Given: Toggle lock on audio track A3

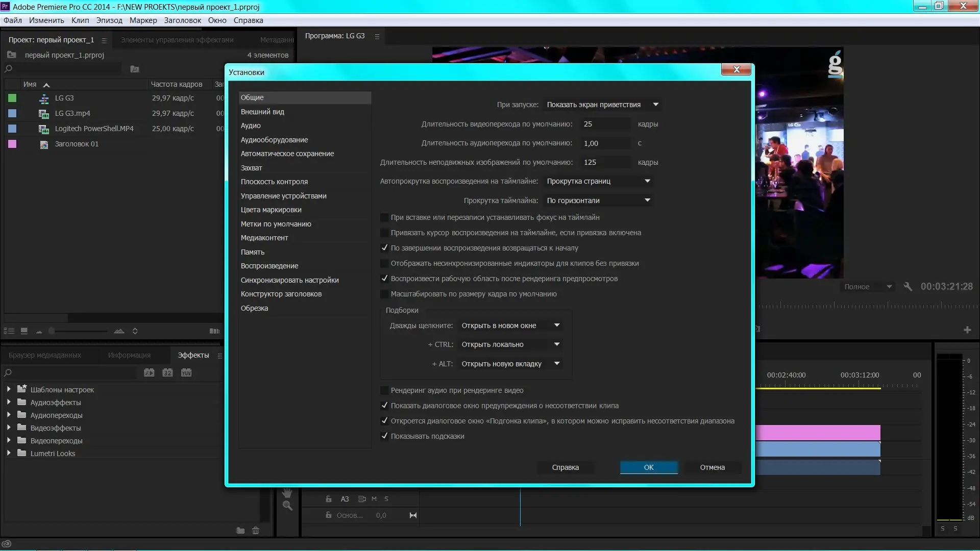Looking at the screenshot, I should pyautogui.click(x=329, y=499).
